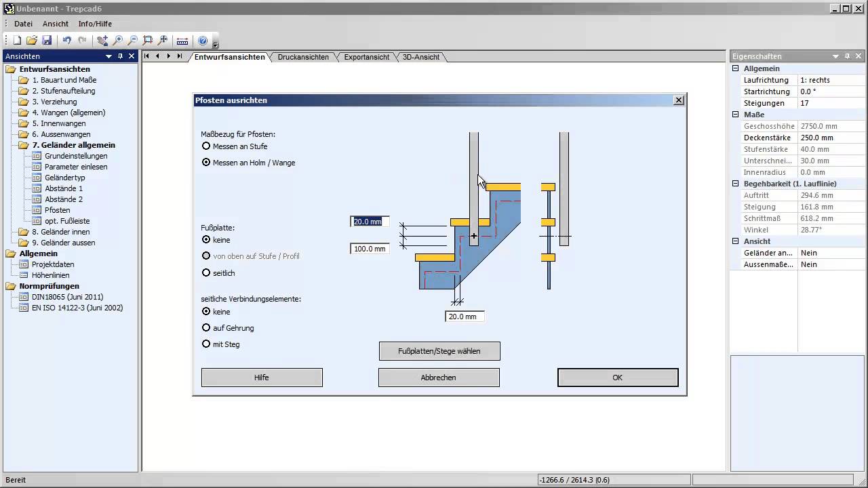Open the Abstände 1 view
The image size is (868, 488).
coord(64,188)
